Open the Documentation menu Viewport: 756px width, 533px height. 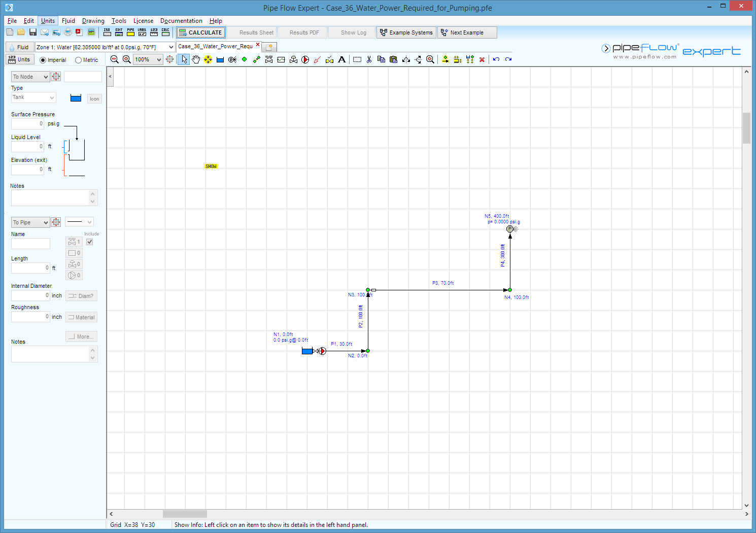[181, 21]
